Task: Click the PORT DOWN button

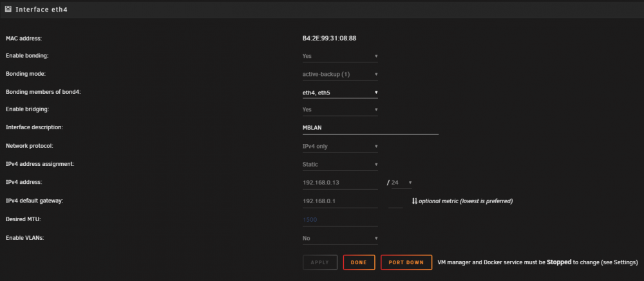Action: (x=406, y=262)
